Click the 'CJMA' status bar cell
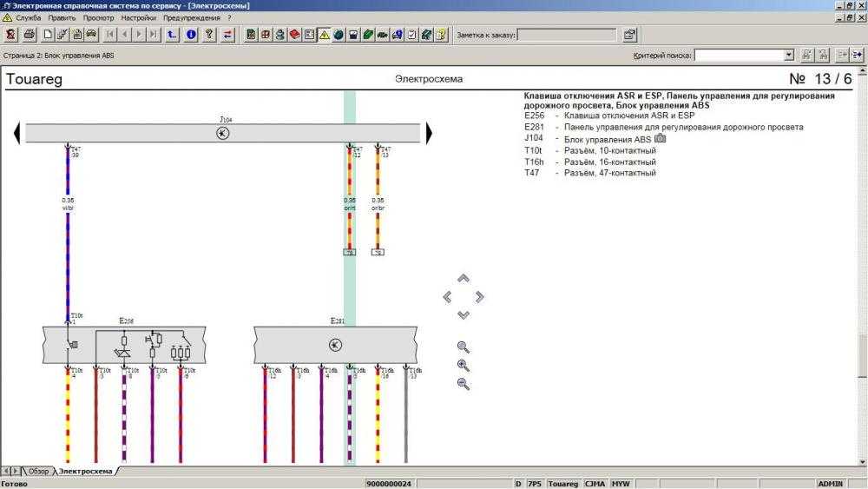868x489 pixels. (x=595, y=484)
